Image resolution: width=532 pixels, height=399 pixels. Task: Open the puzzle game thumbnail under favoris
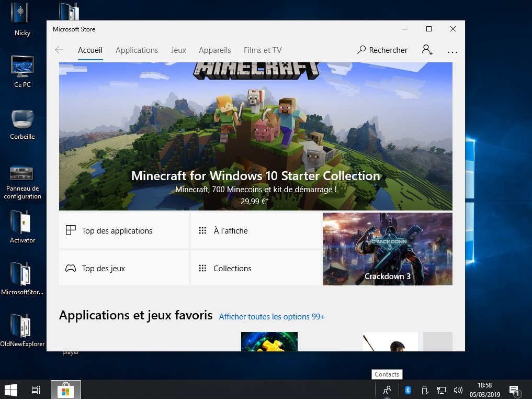pyautogui.click(x=269, y=341)
